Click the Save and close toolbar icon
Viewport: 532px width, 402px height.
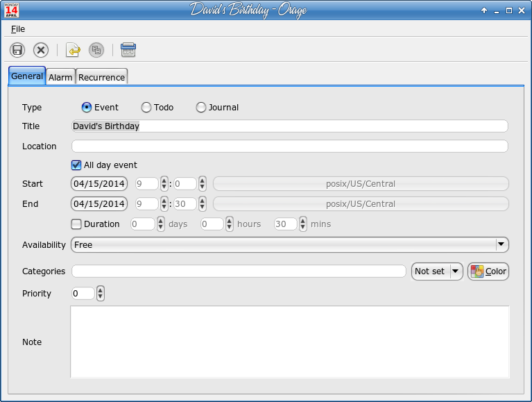41,50
